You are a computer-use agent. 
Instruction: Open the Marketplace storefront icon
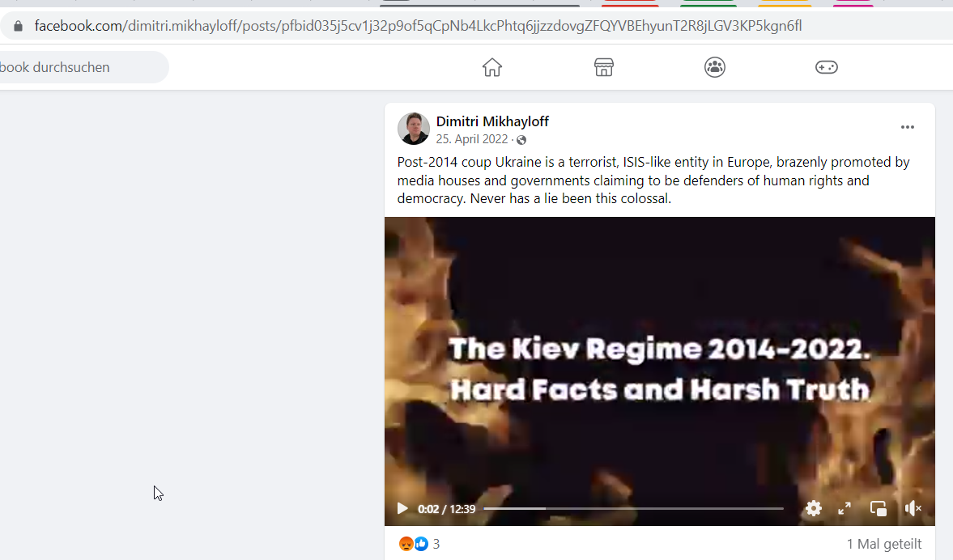[x=603, y=67]
